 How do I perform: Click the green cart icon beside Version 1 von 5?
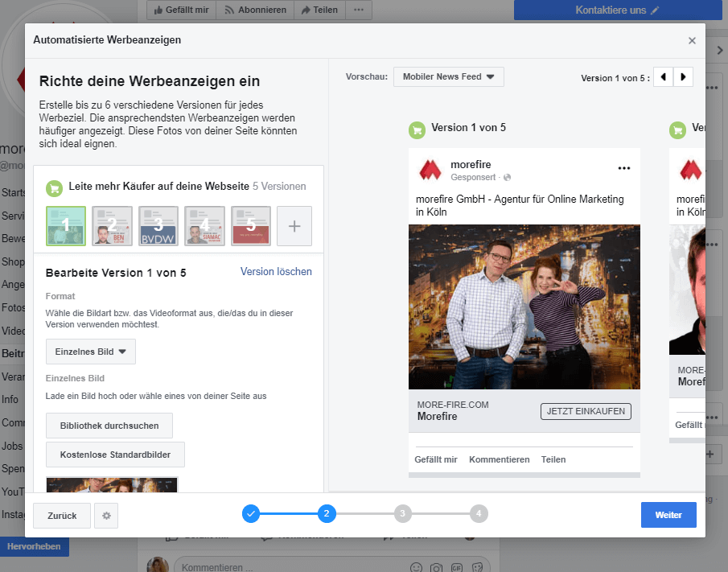(x=417, y=130)
